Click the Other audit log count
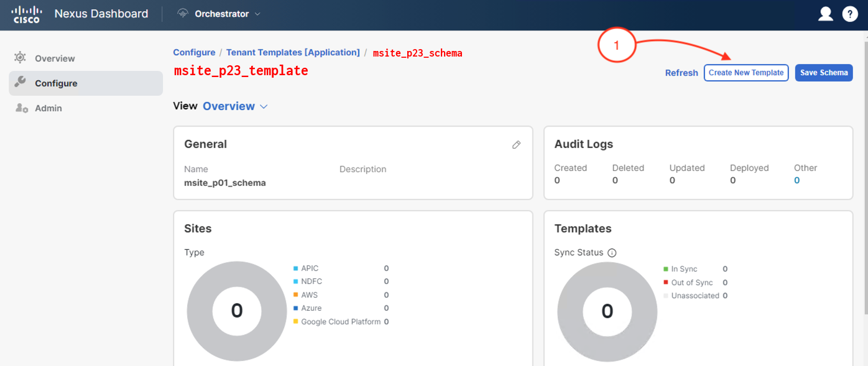 point(796,180)
